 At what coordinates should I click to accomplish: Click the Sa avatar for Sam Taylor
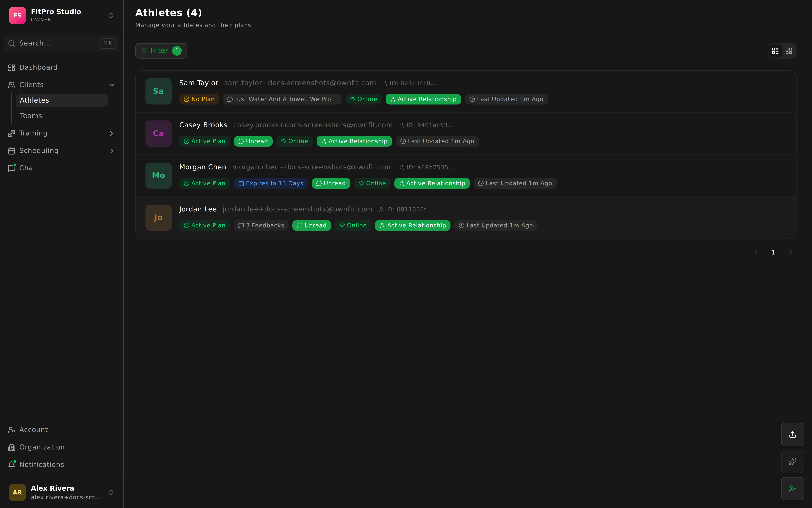[158, 91]
